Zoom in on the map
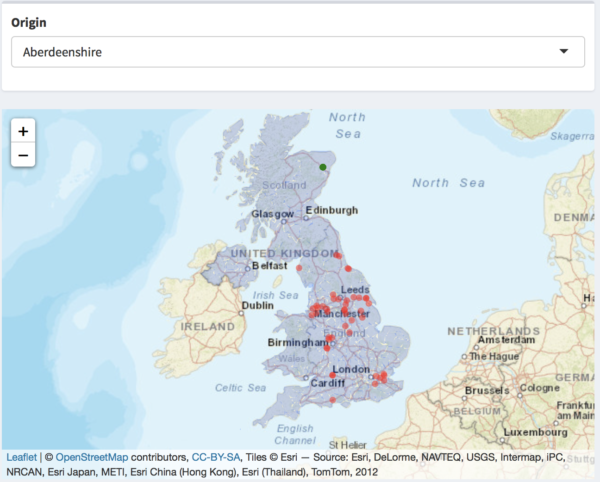The image size is (600, 482). coord(22,131)
